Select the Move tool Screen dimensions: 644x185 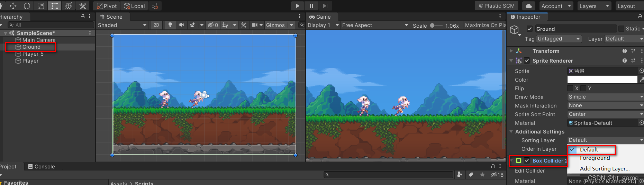(x=13, y=6)
